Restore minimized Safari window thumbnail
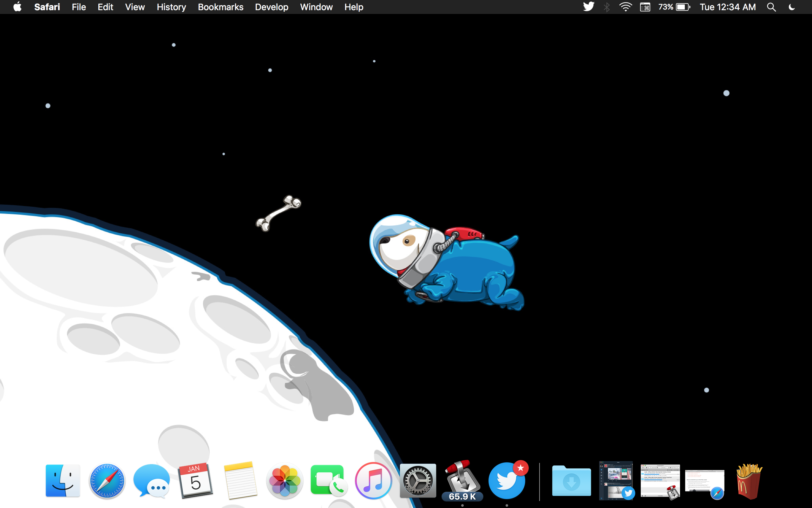Screen dimensions: 812x508 (x=704, y=484)
